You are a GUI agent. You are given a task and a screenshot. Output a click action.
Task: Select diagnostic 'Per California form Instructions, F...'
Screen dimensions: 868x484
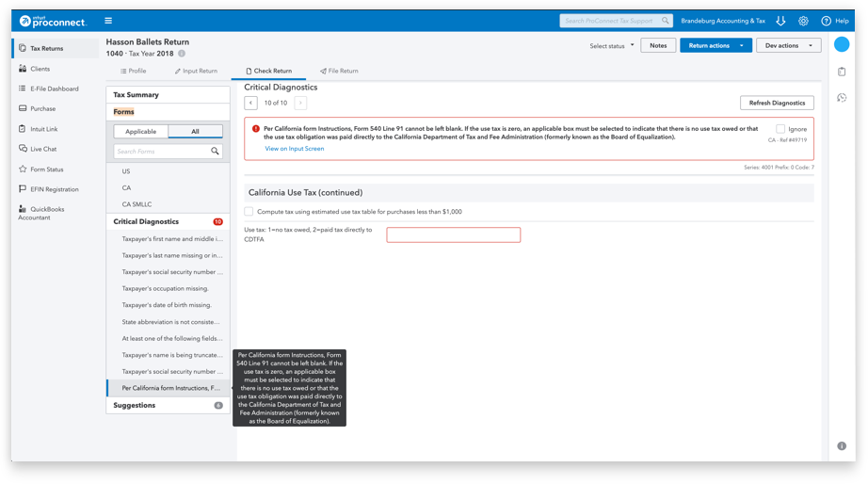click(x=168, y=388)
